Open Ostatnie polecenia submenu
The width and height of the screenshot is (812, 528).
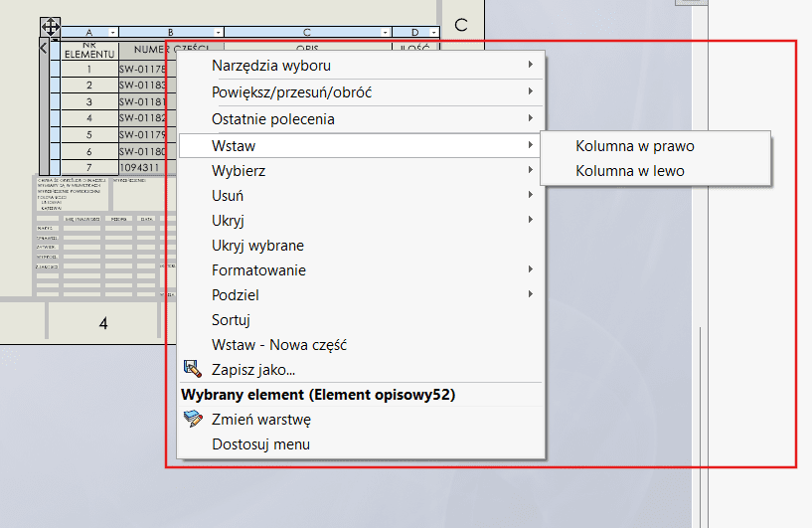click(273, 119)
